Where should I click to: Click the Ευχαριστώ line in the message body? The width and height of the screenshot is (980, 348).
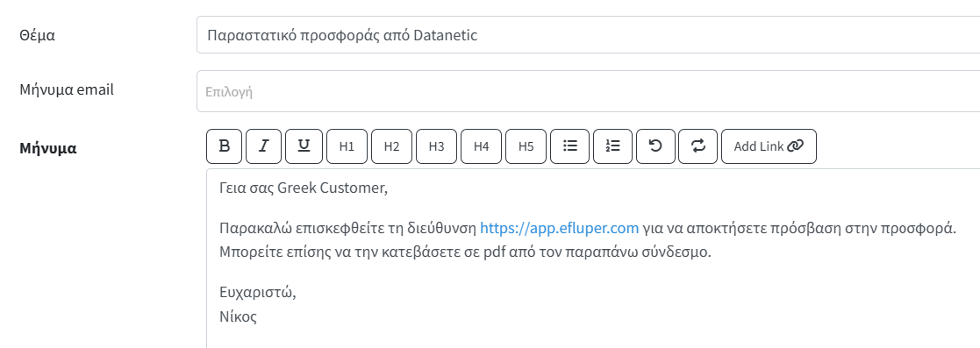tap(257, 293)
